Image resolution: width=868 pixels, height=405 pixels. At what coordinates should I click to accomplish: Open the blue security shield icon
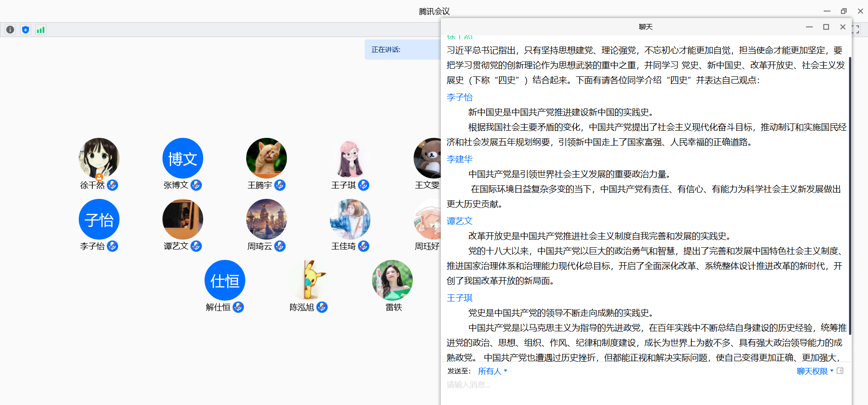point(25,30)
